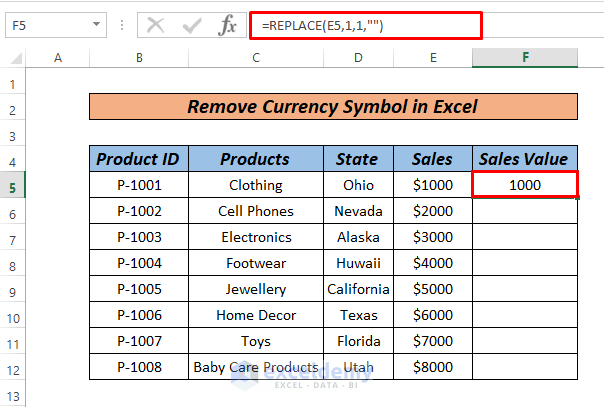The height and width of the screenshot is (407, 604).
Task: Select the P-1004 Product ID cell
Action: pos(139,263)
